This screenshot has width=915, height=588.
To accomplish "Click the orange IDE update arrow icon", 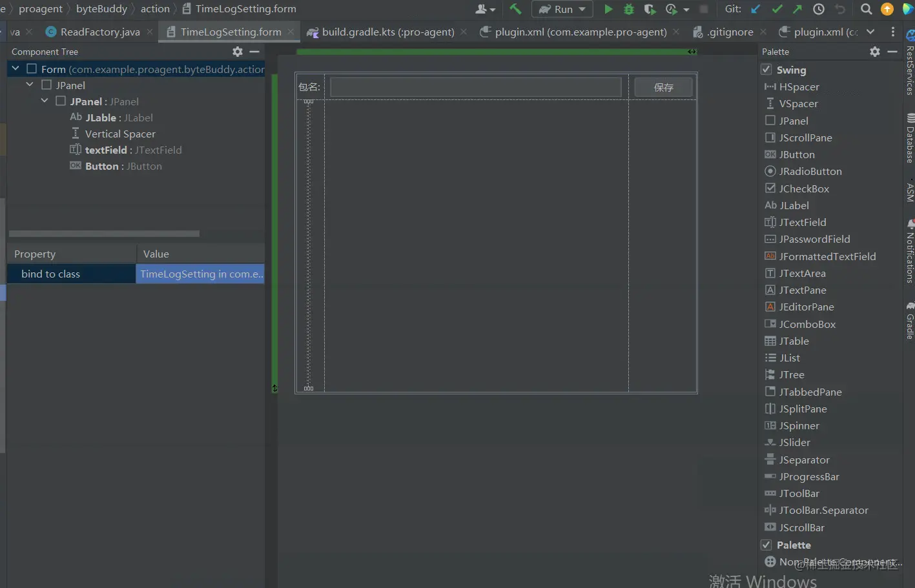I will (x=887, y=9).
